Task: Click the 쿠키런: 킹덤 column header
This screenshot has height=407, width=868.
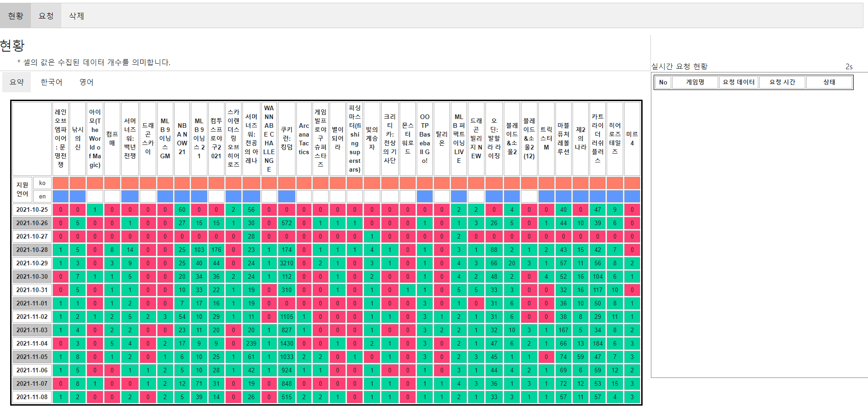Action: [287, 138]
